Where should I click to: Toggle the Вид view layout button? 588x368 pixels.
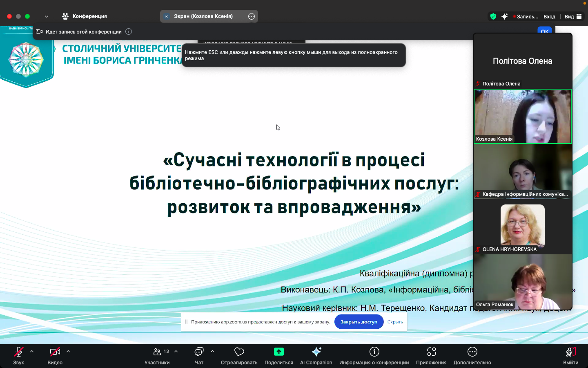573,16
